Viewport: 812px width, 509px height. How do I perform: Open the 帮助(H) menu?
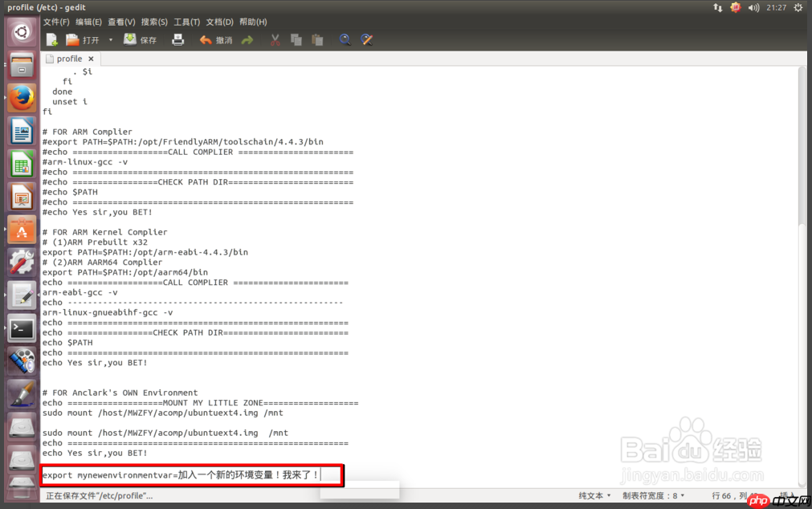tap(253, 22)
